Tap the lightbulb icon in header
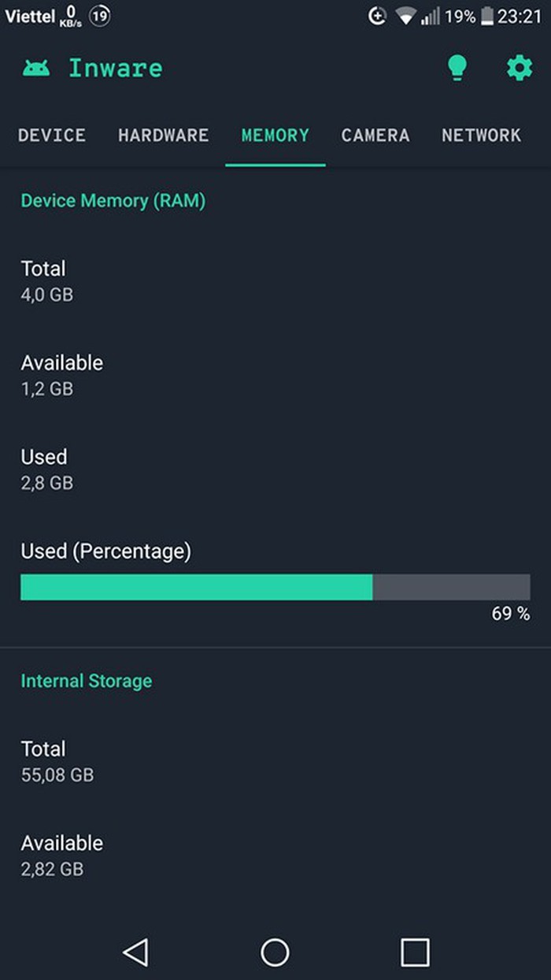 point(457,69)
